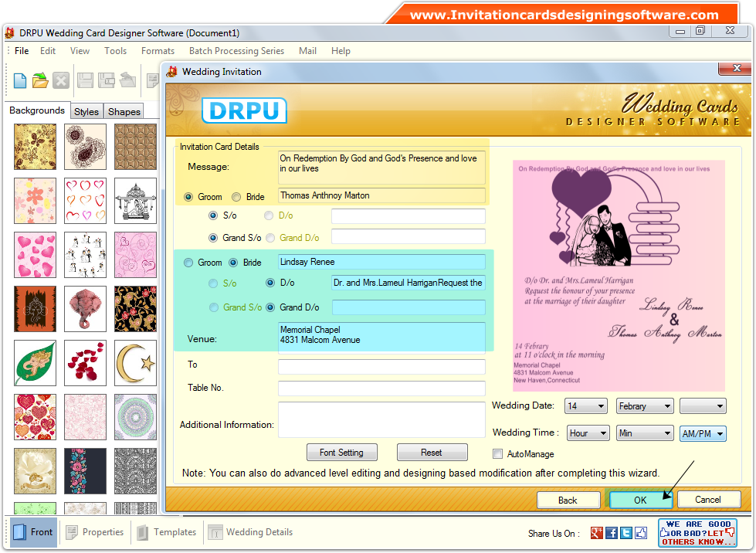The width and height of the screenshot is (756, 553).
Task: Open the month dropdown showing Febrary
Action: click(645, 406)
